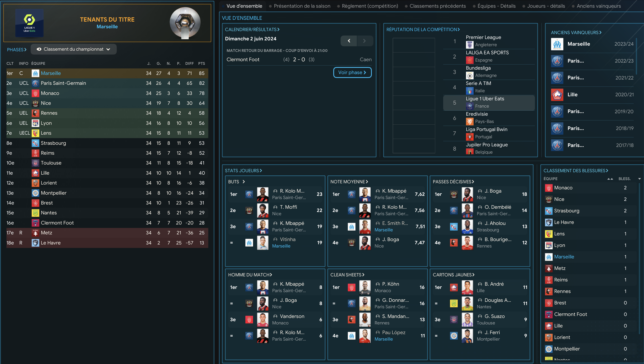The height and width of the screenshot is (364, 644).
Task: Open Joueurs - détails tab
Action: click(546, 6)
